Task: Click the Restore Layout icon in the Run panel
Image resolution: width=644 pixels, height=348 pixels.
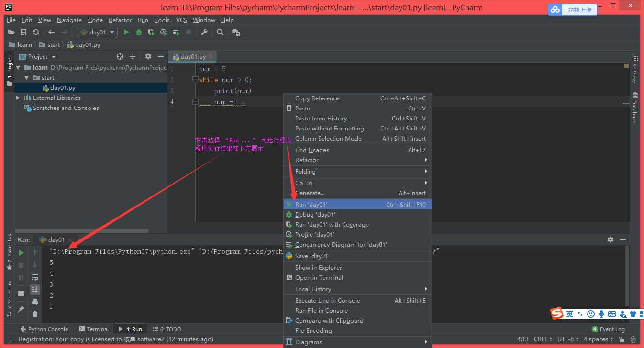Action: click(x=21, y=293)
